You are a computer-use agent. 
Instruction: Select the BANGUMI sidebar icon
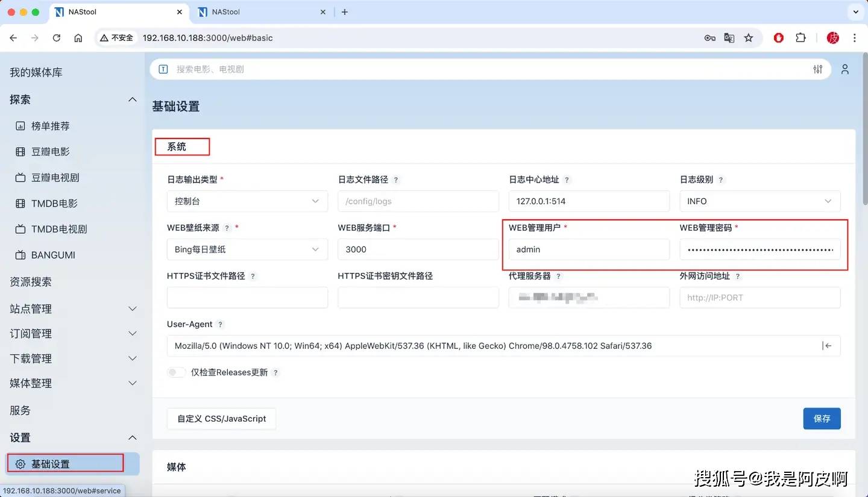coord(20,255)
